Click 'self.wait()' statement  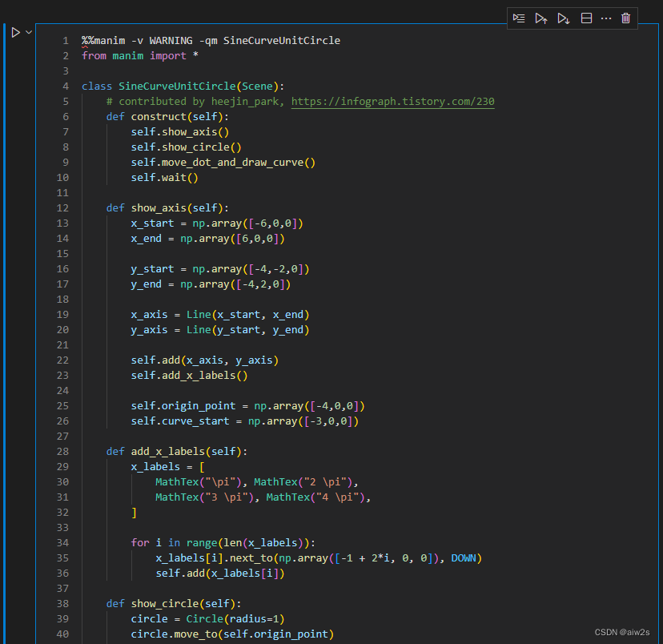(x=164, y=178)
